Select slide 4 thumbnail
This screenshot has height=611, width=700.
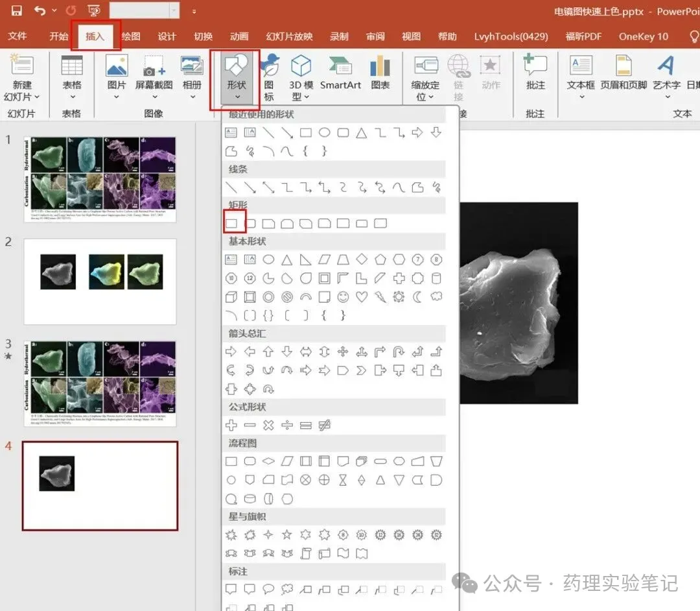pos(100,486)
